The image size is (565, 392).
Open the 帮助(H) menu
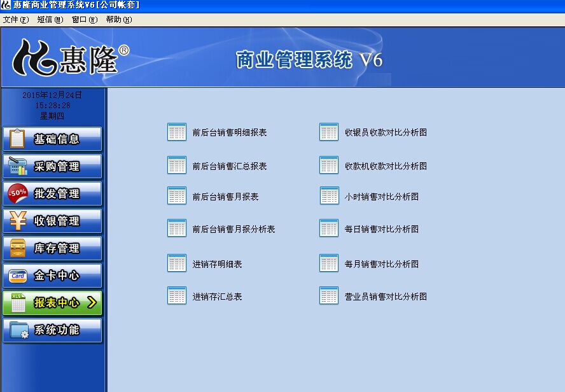(119, 20)
